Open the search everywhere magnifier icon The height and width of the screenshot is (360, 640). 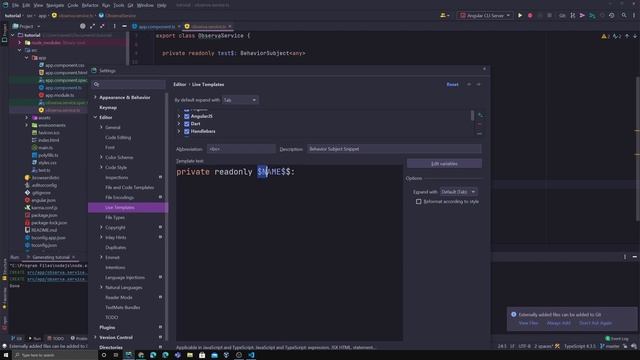(x=624, y=16)
